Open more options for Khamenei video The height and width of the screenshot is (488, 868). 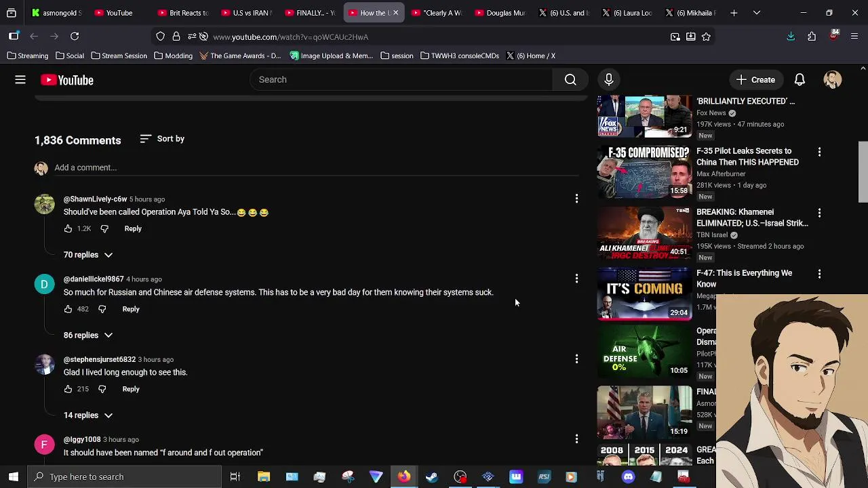point(819,213)
